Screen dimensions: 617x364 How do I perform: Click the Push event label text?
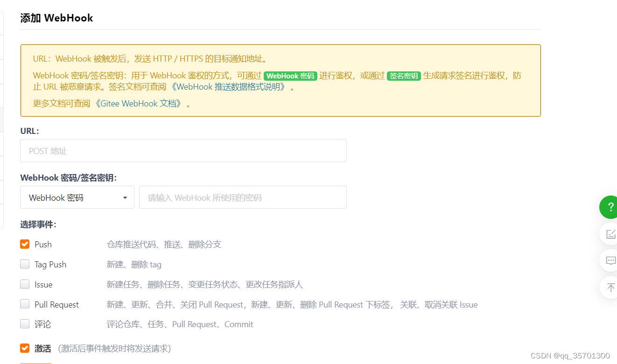pyautogui.click(x=42, y=244)
